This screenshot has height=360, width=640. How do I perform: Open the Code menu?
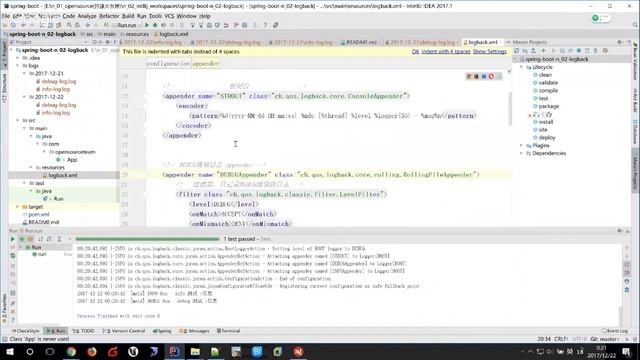coord(69,16)
